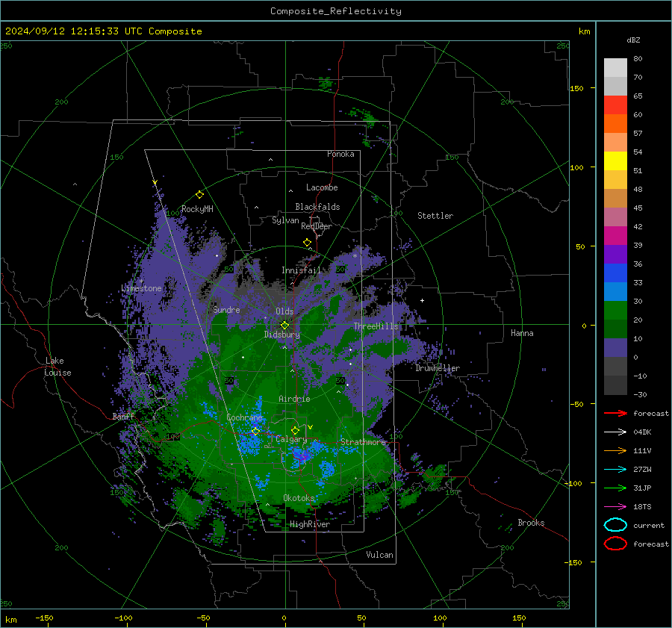Click the yellow radar-site diamond above Didsbury
Image resolution: width=672 pixels, height=628 pixels.
pos(284,326)
